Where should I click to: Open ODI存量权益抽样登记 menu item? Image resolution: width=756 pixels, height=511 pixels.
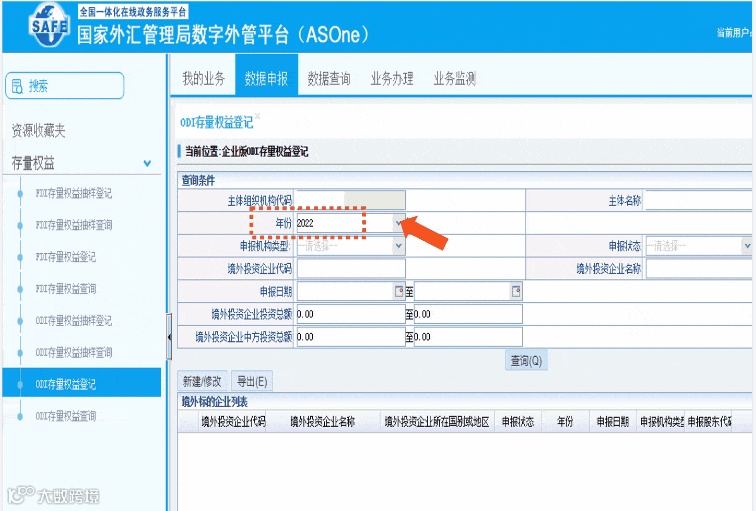74,321
